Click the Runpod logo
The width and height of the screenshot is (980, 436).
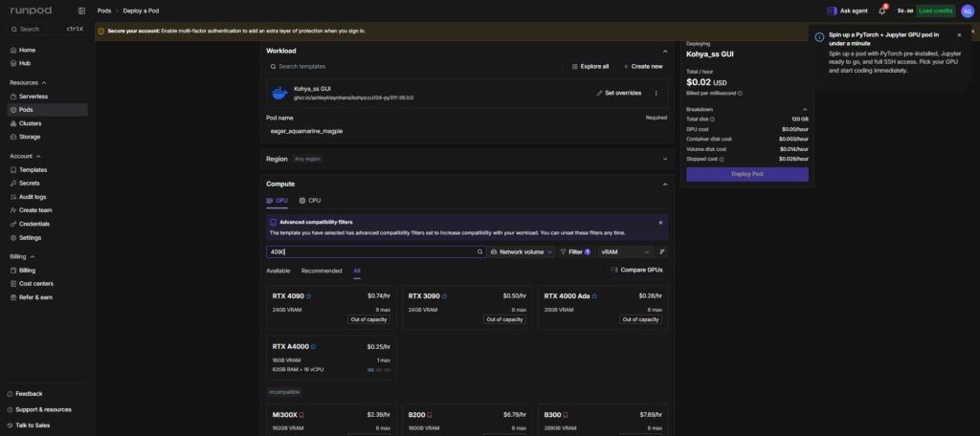click(31, 11)
